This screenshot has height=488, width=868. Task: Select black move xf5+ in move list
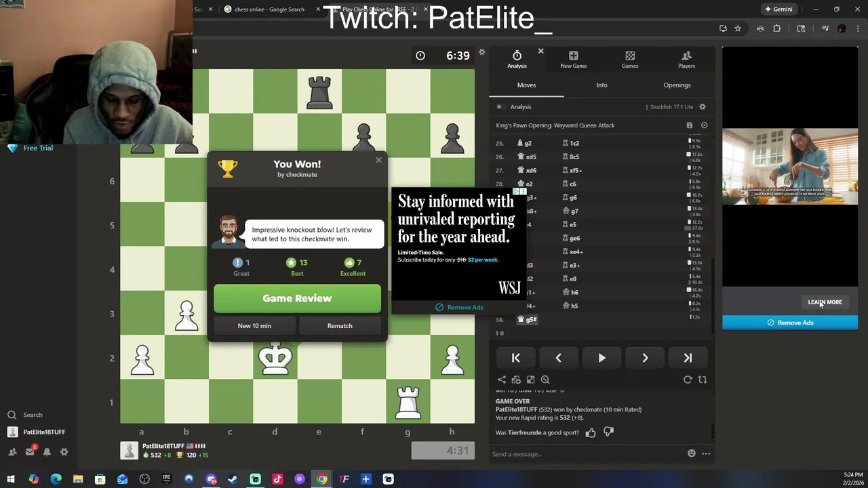pyautogui.click(x=572, y=170)
